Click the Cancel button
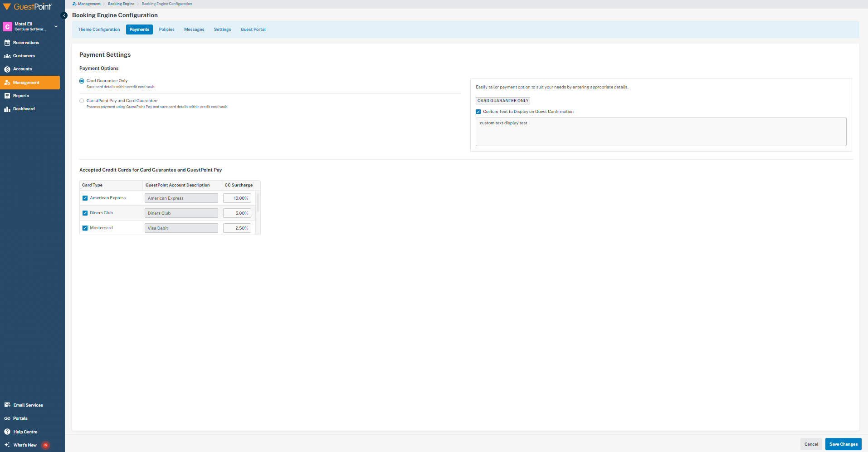Viewport: 868px width, 452px height. (x=811, y=444)
